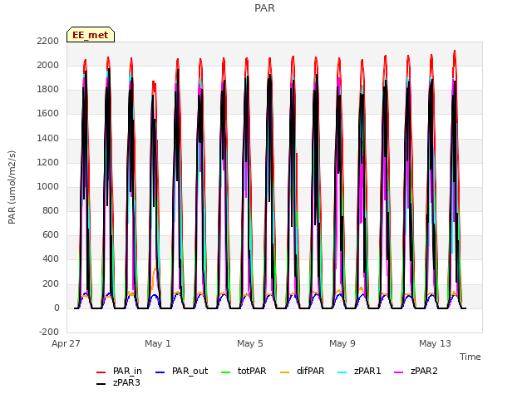Click the 1000 y-axis tick label

point(48,186)
